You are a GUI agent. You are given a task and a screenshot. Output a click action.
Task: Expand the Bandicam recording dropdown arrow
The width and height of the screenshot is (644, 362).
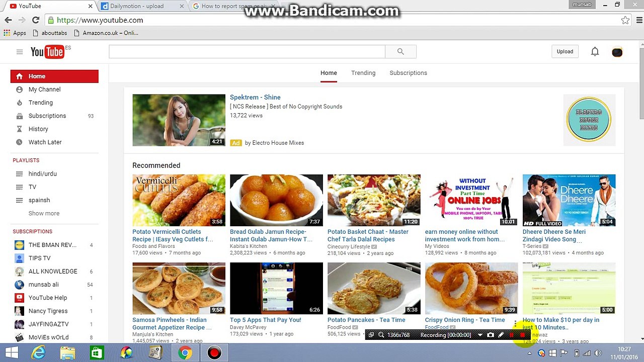[x=480, y=335]
